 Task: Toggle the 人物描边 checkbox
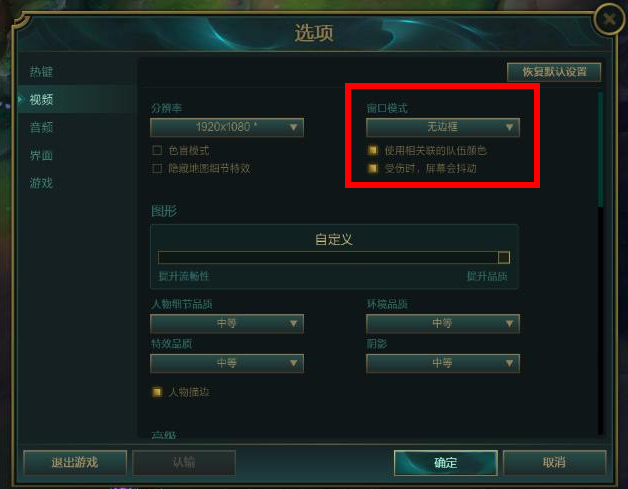click(x=157, y=392)
